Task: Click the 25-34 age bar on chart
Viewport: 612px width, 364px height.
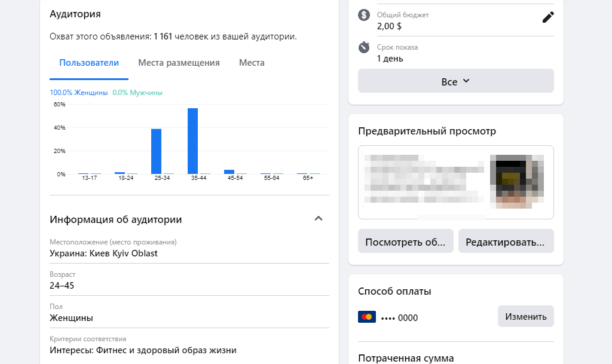Action: [x=157, y=151]
